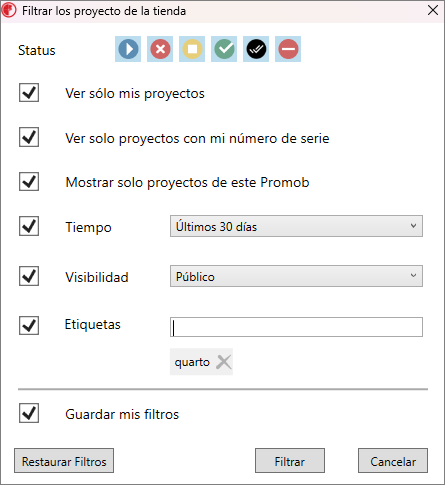445x485 pixels.
Task: Toggle the green checkmark status filter icon
Action: pyautogui.click(x=224, y=49)
